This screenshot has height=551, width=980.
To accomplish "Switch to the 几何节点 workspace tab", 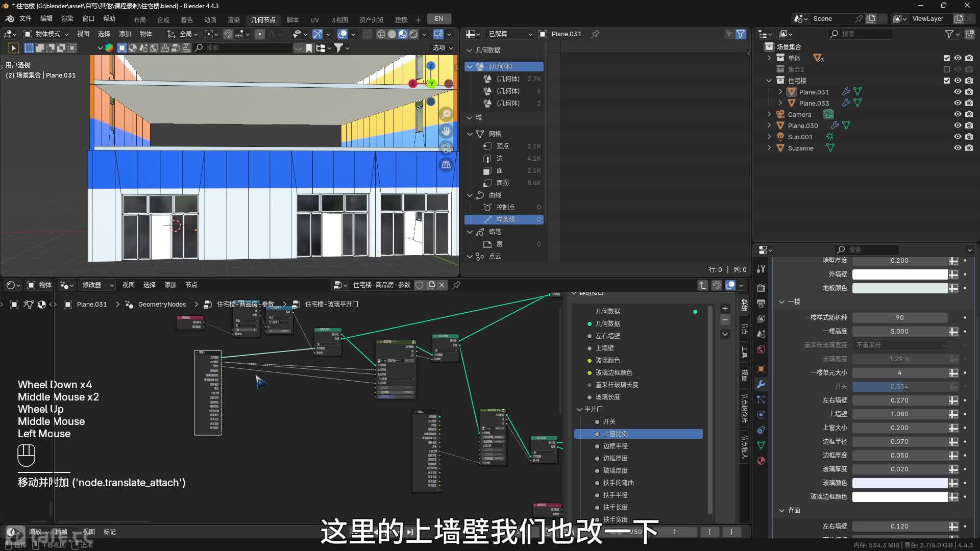I will coord(263,20).
